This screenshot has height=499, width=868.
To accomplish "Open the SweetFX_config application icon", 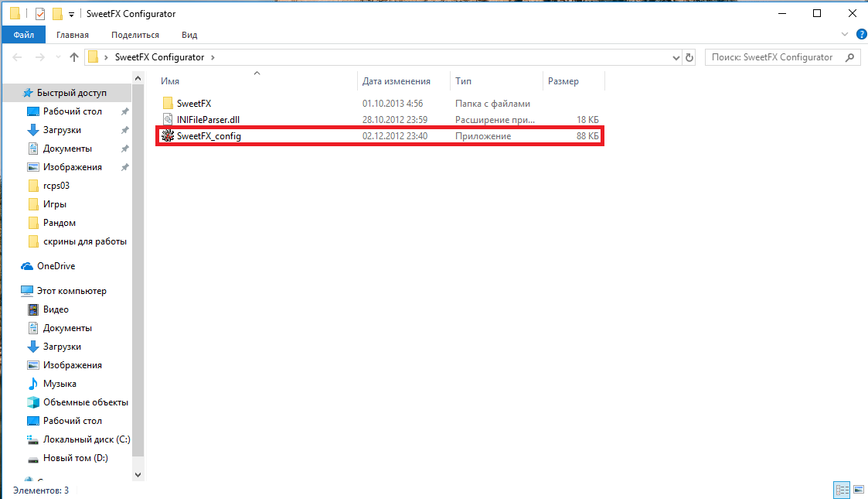I will coord(168,135).
